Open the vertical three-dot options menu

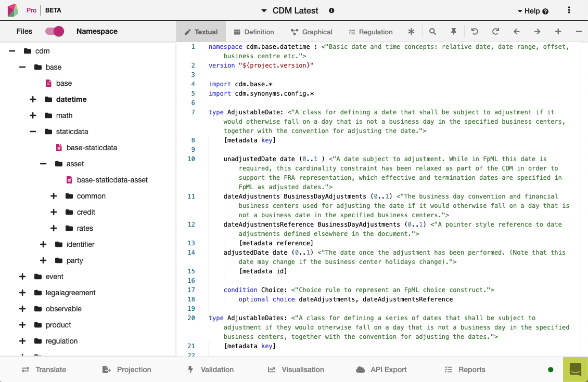pos(569,10)
